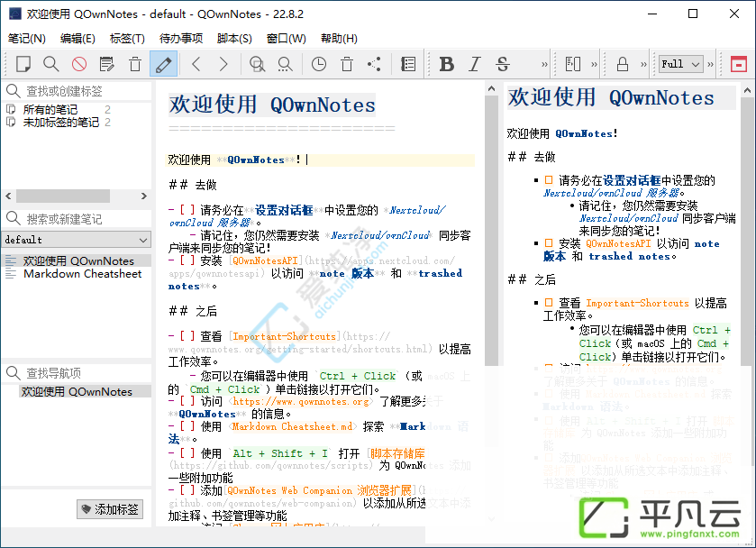Viewport: 756px width, 548px height.
Task: Open note in external editor icon
Action: pyautogui.click(x=106, y=64)
